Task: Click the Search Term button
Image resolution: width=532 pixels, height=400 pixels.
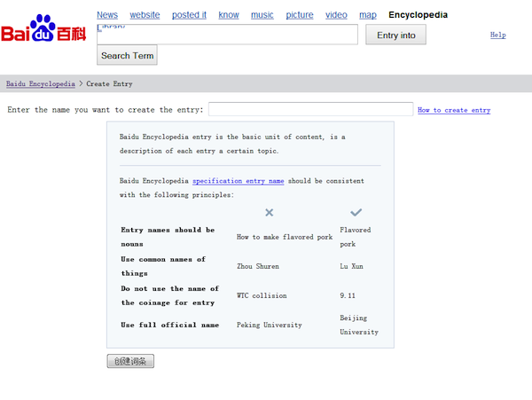Action: (x=127, y=55)
